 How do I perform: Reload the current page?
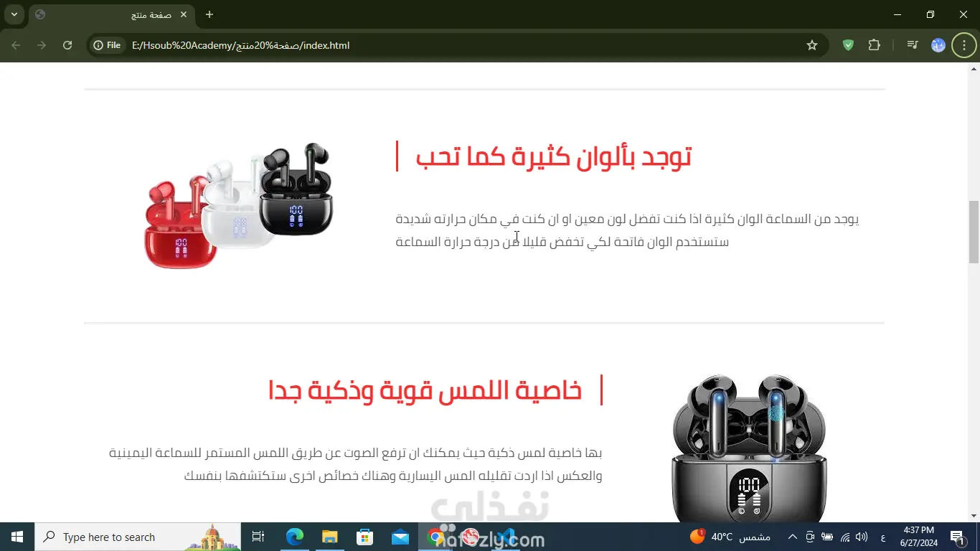pyautogui.click(x=67, y=45)
